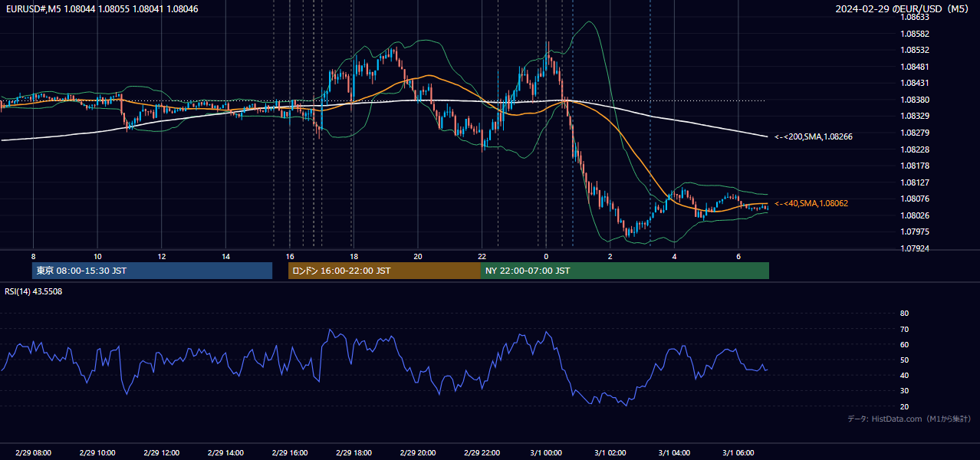Click the 2/29 18:00 date axis label

click(354, 453)
